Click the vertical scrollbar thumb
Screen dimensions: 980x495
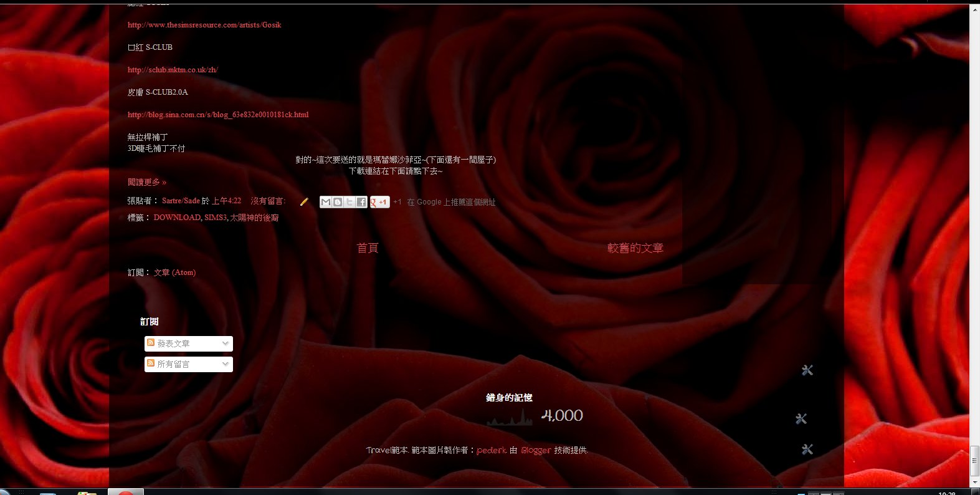pyautogui.click(x=974, y=461)
